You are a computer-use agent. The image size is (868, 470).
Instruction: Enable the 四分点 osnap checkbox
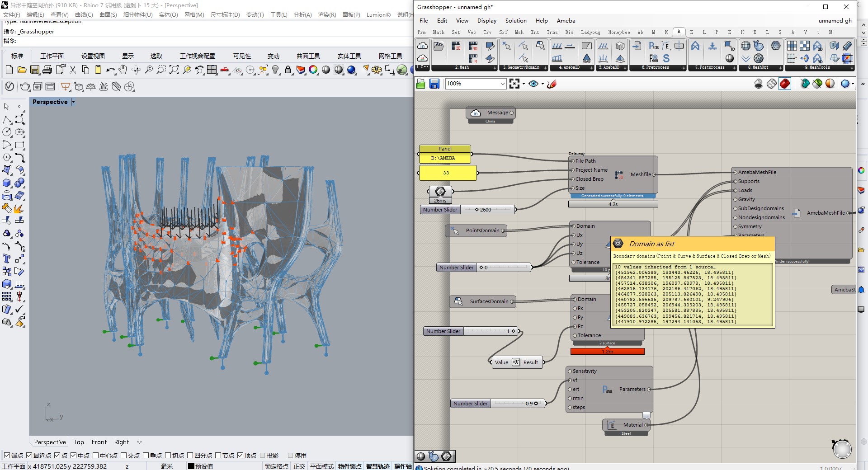pos(190,455)
